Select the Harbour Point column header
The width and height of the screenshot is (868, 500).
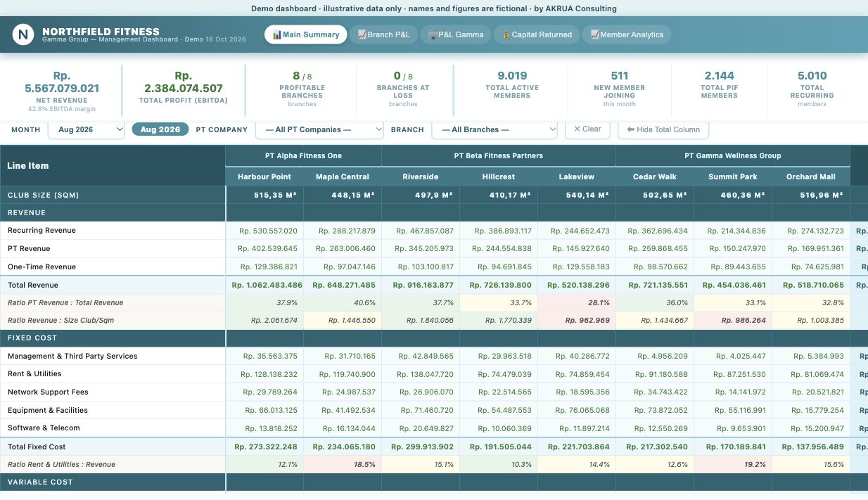[x=264, y=177]
